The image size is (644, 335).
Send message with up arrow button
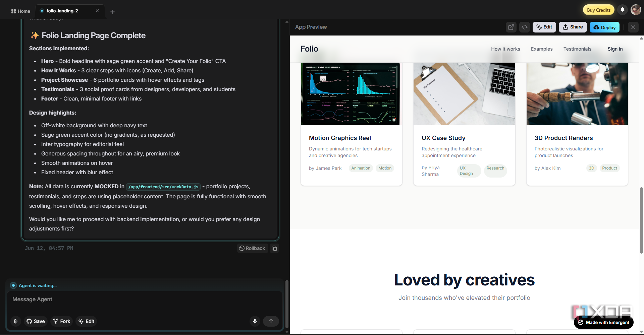pyautogui.click(x=271, y=321)
